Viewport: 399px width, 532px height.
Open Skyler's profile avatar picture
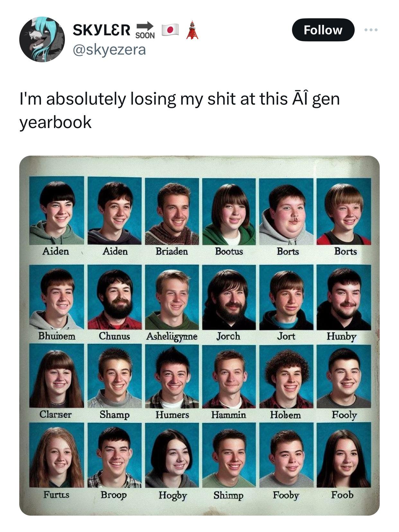tap(42, 39)
